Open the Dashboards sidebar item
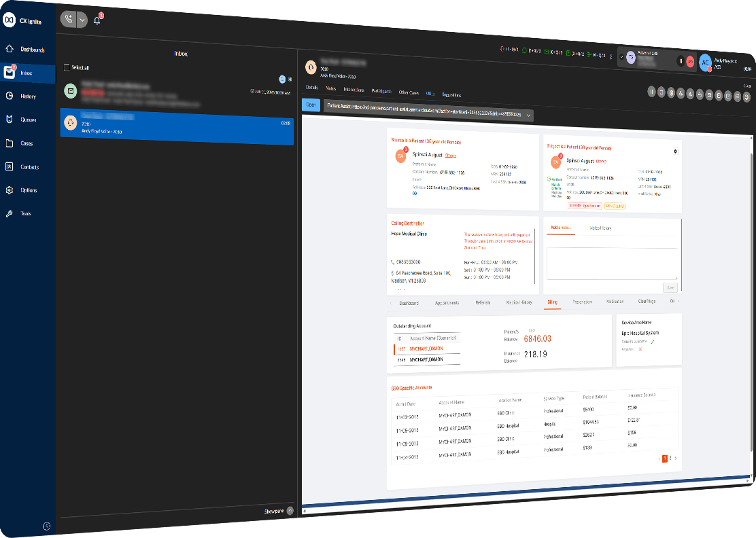Viewport: 756px width, 538px height. point(27,49)
